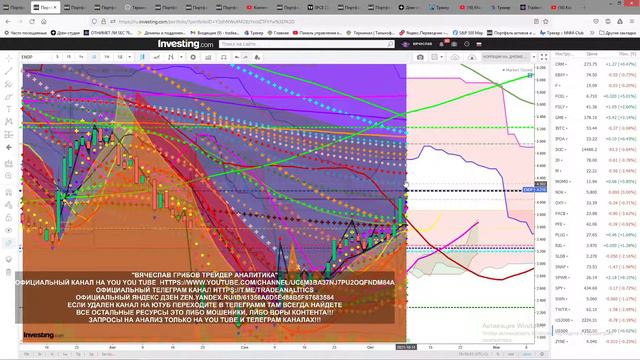Click the back arrow in left toolbar
The width and height of the screenshot is (640, 360).
click(x=9, y=147)
